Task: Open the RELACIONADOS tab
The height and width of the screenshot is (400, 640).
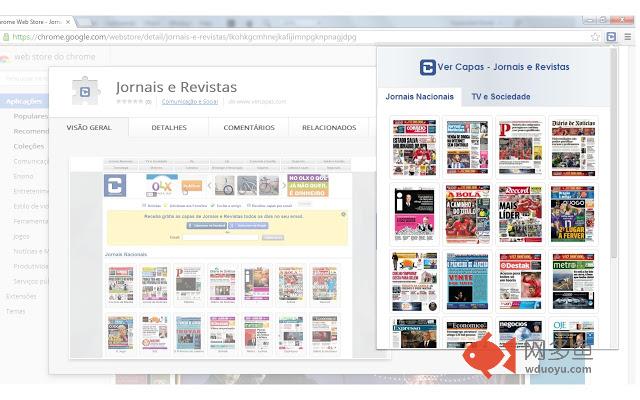Action: [329, 128]
